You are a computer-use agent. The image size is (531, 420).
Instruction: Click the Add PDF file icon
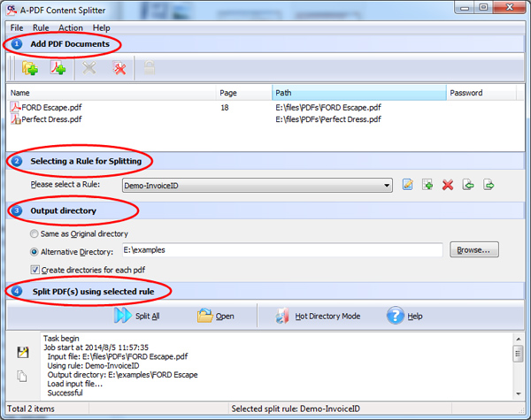click(x=58, y=68)
